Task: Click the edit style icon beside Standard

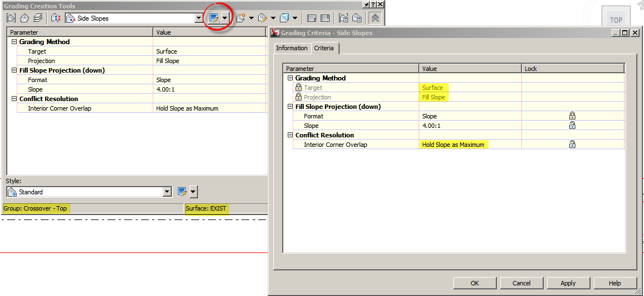Action: pos(182,192)
